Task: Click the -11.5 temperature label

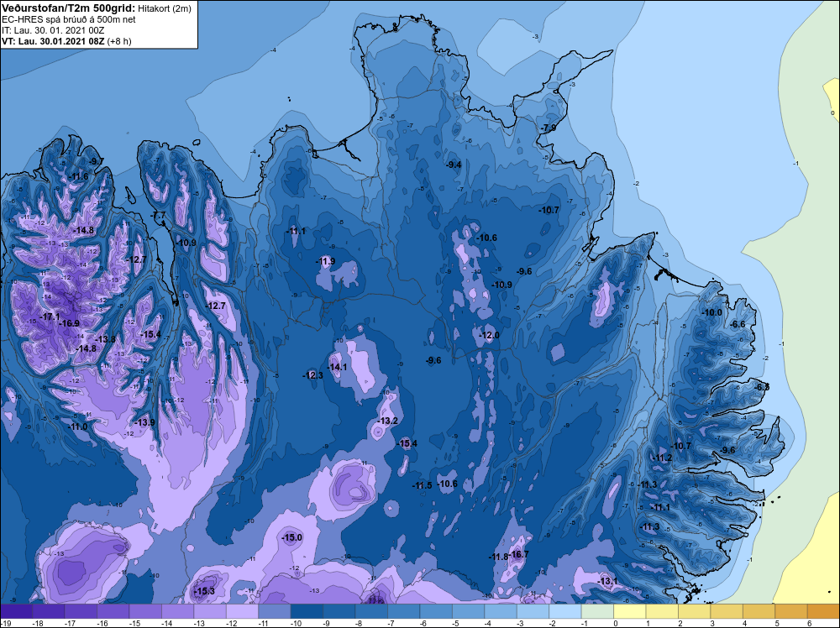Action: point(423,485)
